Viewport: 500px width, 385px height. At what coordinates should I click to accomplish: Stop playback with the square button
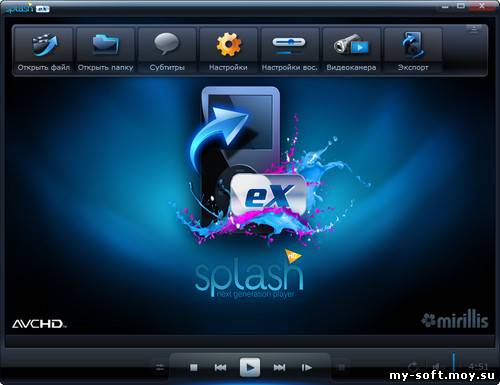[x=194, y=367]
